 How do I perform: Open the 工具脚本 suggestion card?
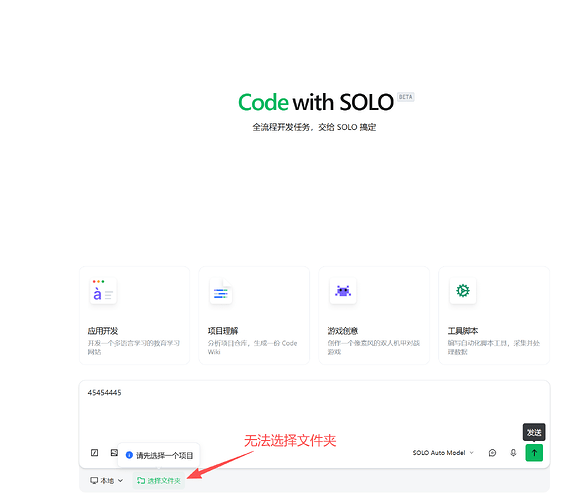pyautogui.click(x=494, y=315)
